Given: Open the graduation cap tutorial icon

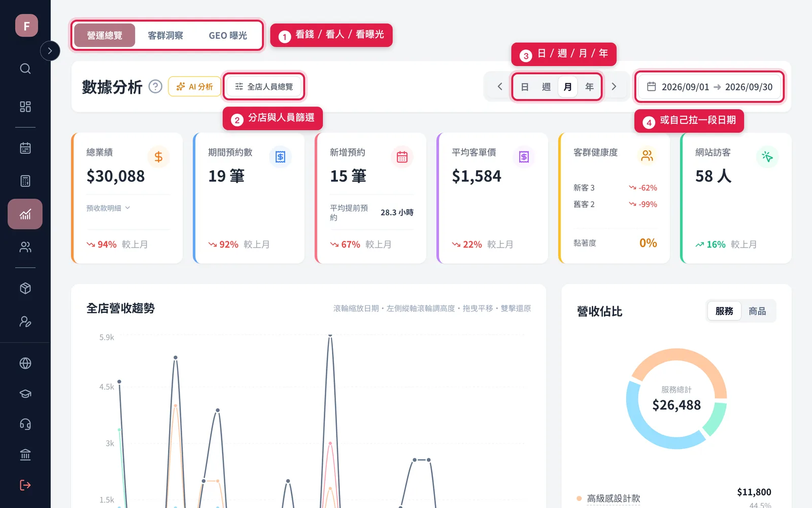Looking at the screenshot, I should pos(25,394).
